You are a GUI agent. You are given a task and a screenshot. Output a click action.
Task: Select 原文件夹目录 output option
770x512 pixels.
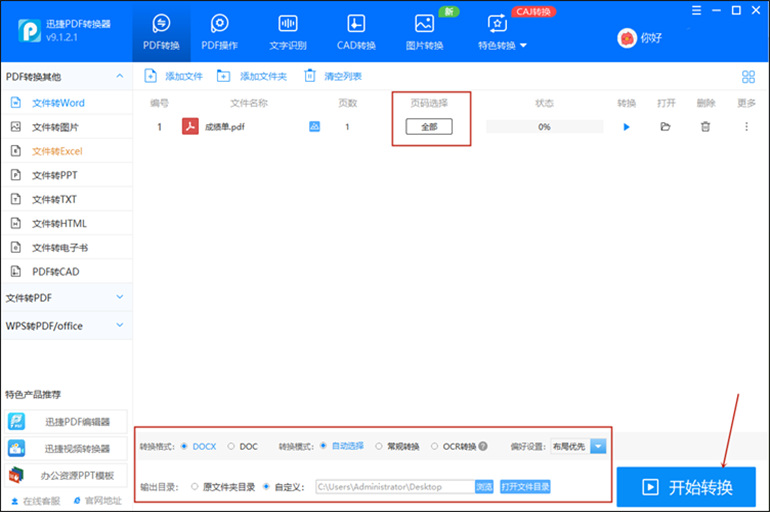194,486
